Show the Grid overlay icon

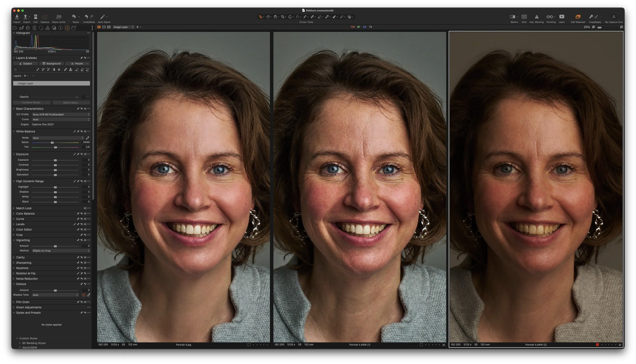pos(524,17)
